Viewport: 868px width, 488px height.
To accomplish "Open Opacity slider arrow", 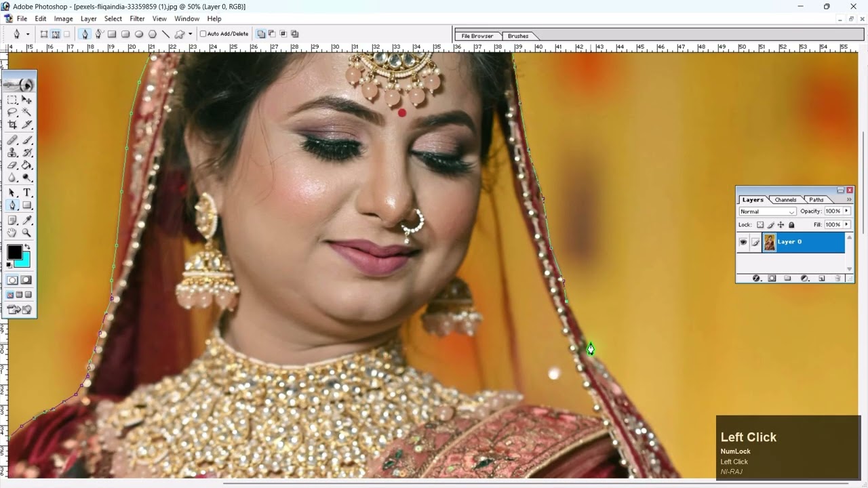I will coord(846,211).
